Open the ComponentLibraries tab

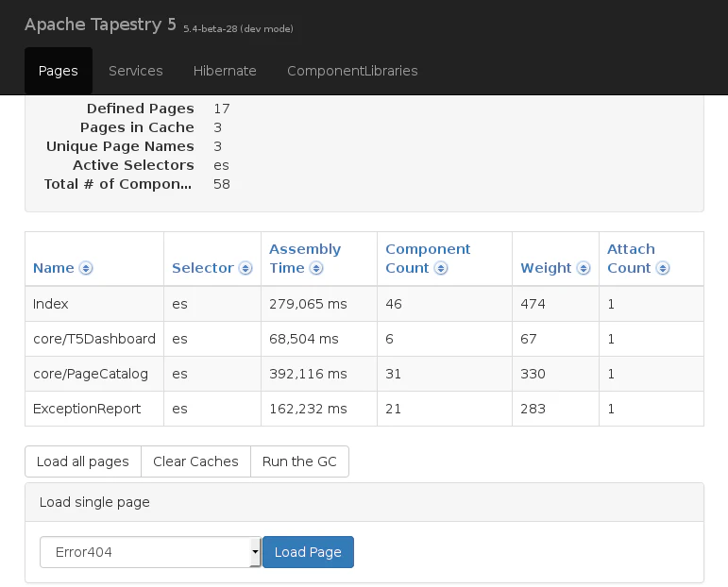(x=352, y=71)
